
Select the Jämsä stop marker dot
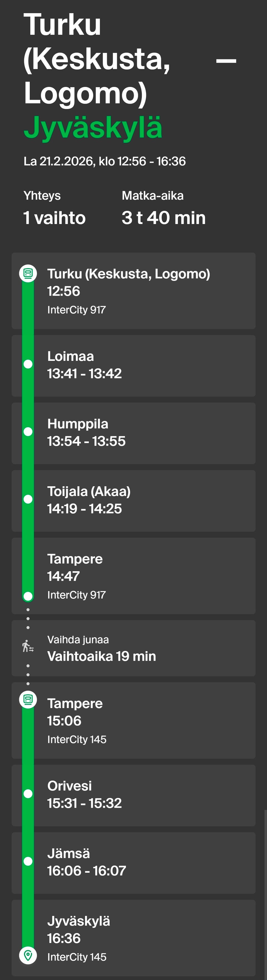coord(28,861)
